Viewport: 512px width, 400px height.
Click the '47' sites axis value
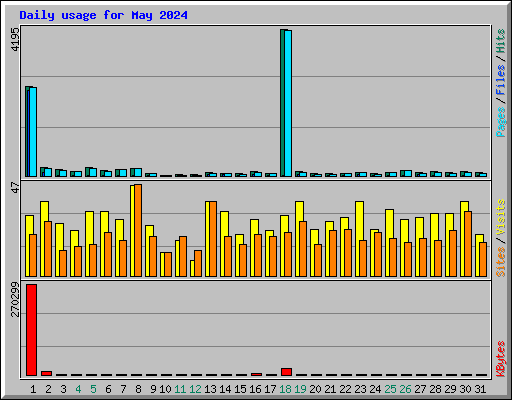pos(15,187)
